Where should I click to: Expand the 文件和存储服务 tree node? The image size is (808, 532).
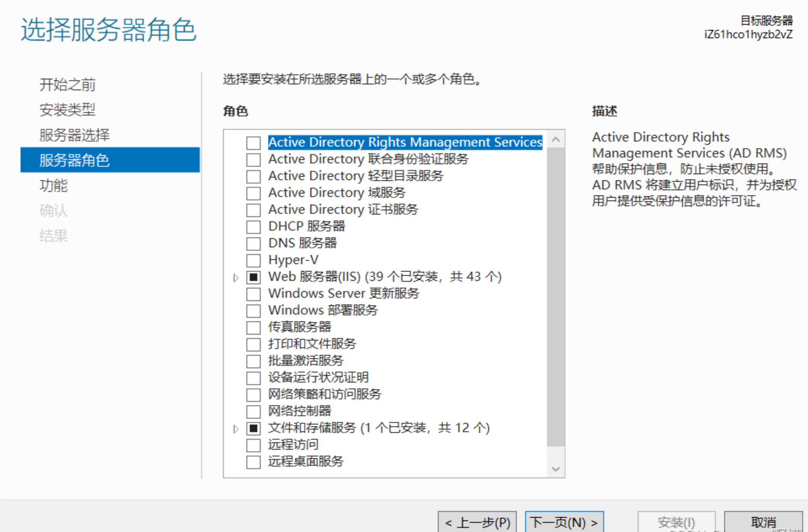[236, 429]
